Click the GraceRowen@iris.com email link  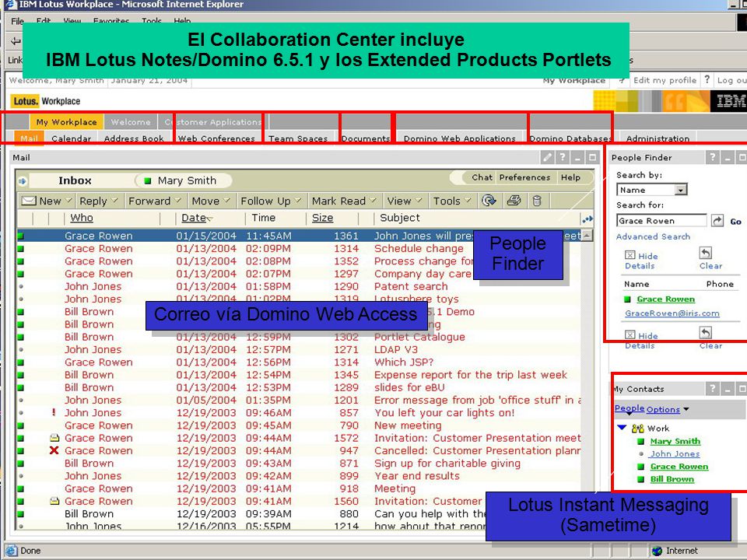point(672,313)
